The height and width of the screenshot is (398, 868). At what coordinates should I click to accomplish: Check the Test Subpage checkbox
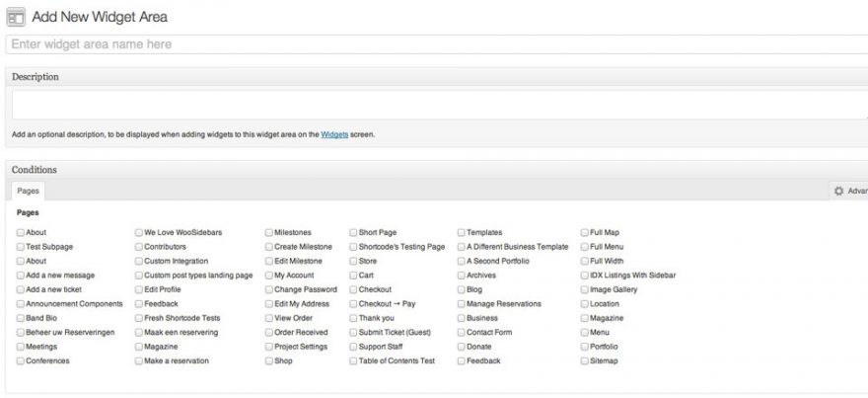click(x=21, y=247)
